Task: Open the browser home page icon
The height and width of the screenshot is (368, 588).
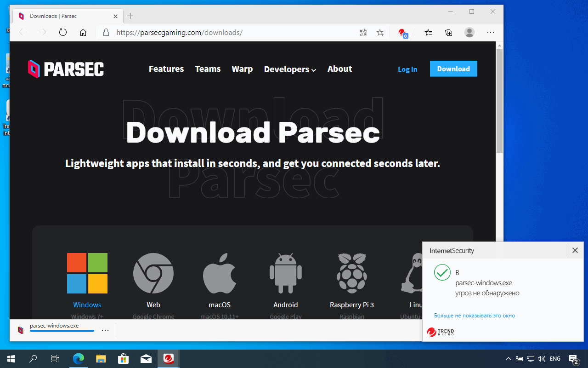Action: point(83,32)
